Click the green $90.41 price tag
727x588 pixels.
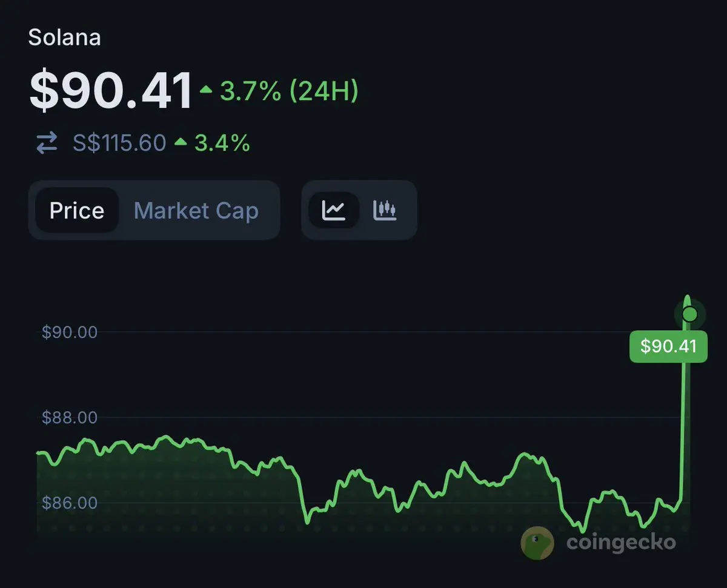(x=668, y=346)
